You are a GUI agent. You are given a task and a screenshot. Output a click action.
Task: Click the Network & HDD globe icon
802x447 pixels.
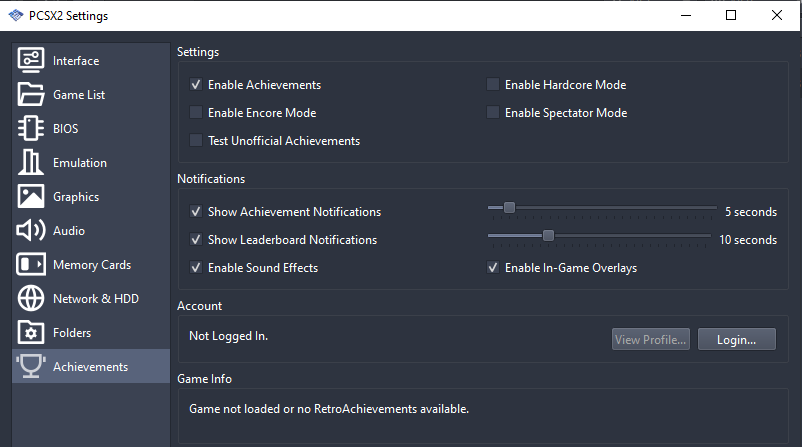(x=31, y=299)
